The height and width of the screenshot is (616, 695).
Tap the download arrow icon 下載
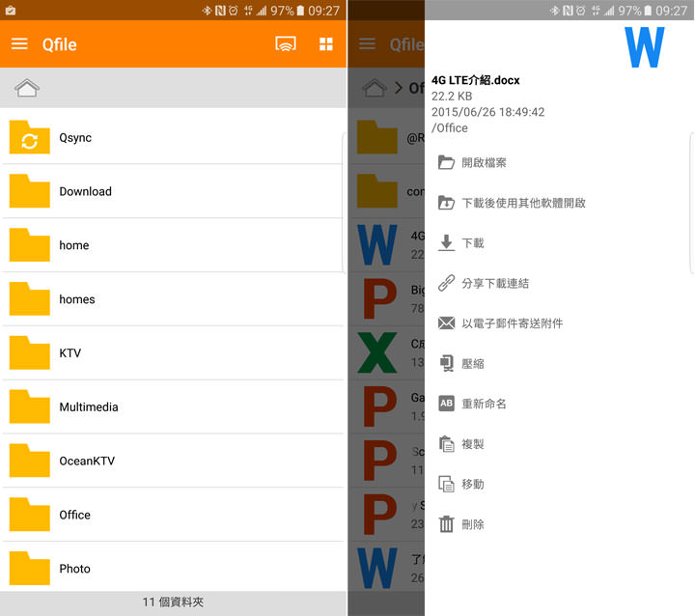[446, 243]
